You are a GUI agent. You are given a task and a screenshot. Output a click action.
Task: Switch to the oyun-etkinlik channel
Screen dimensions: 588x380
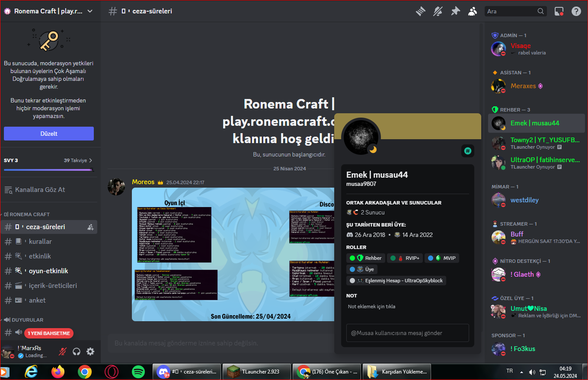tap(49, 271)
